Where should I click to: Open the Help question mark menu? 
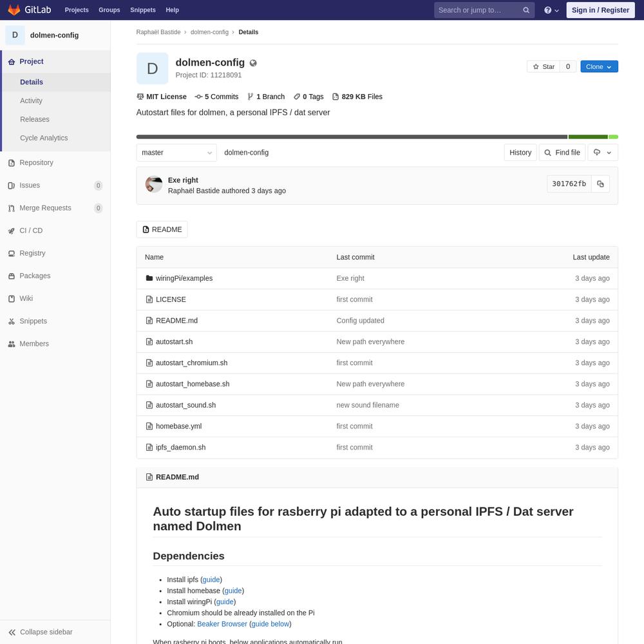pos(551,10)
